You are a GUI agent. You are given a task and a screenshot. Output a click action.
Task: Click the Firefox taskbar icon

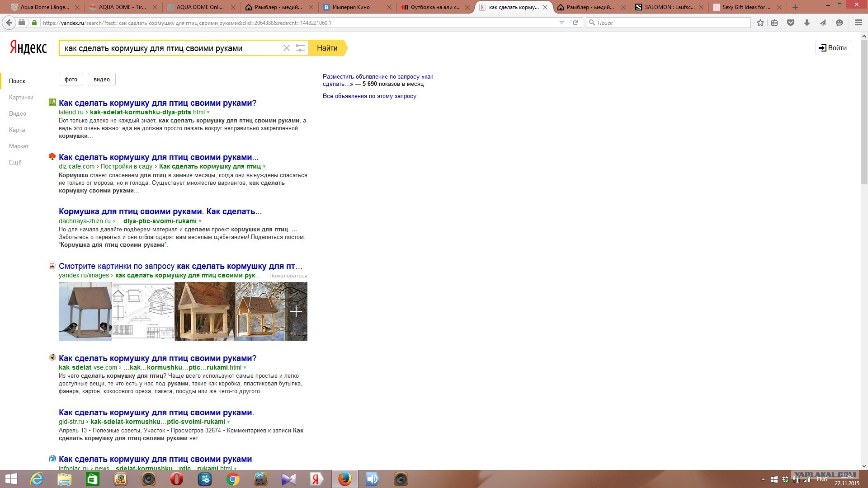click(x=345, y=479)
